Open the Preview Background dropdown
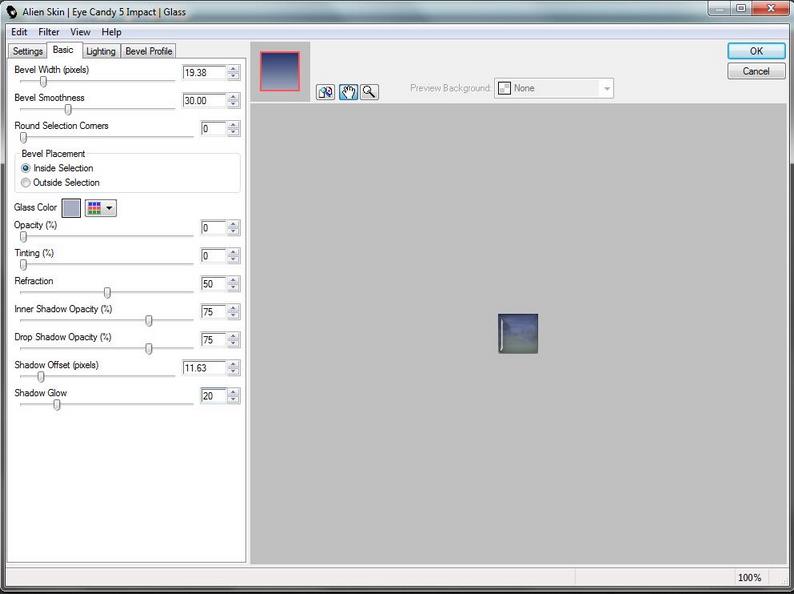The height and width of the screenshot is (594, 794). [x=554, y=89]
